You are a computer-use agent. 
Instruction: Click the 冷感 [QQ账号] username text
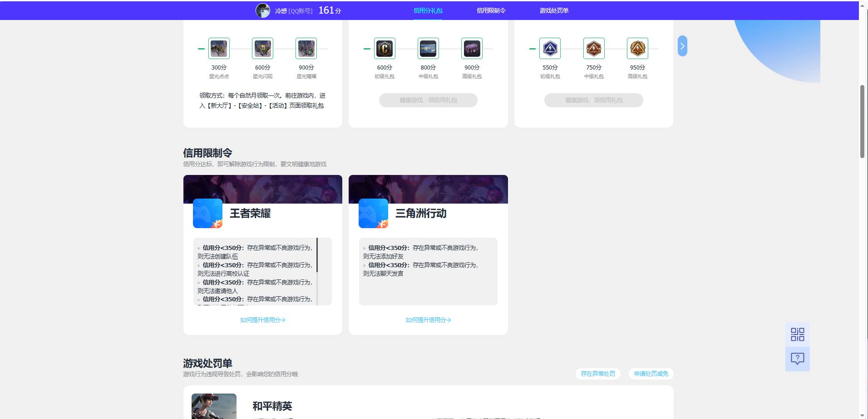point(294,11)
